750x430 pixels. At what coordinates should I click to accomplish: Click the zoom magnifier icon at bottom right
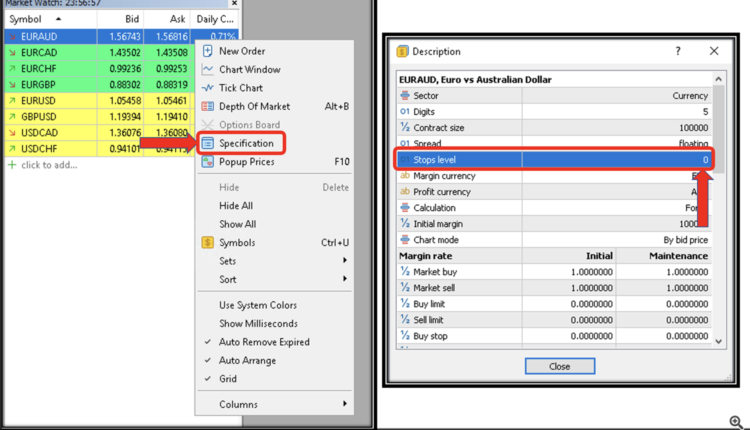coord(735,422)
